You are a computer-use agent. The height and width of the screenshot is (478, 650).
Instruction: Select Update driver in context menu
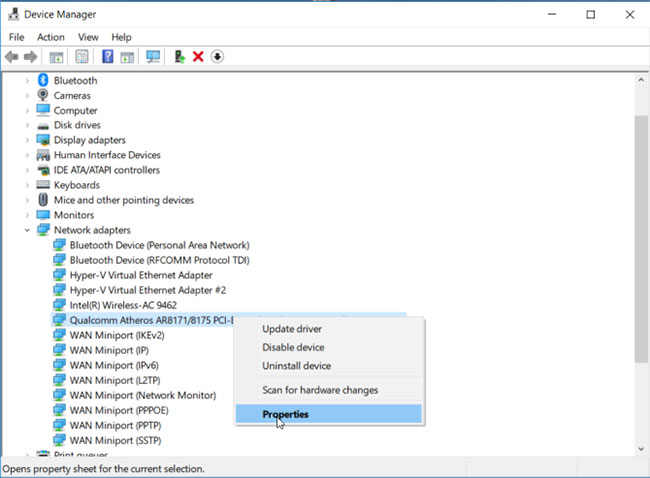[x=291, y=329]
